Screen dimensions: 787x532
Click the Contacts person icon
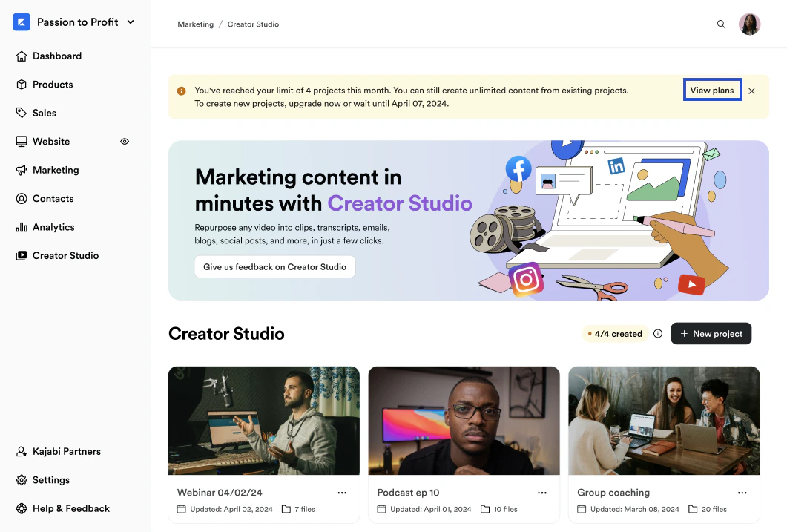pyautogui.click(x=22, y=199)
